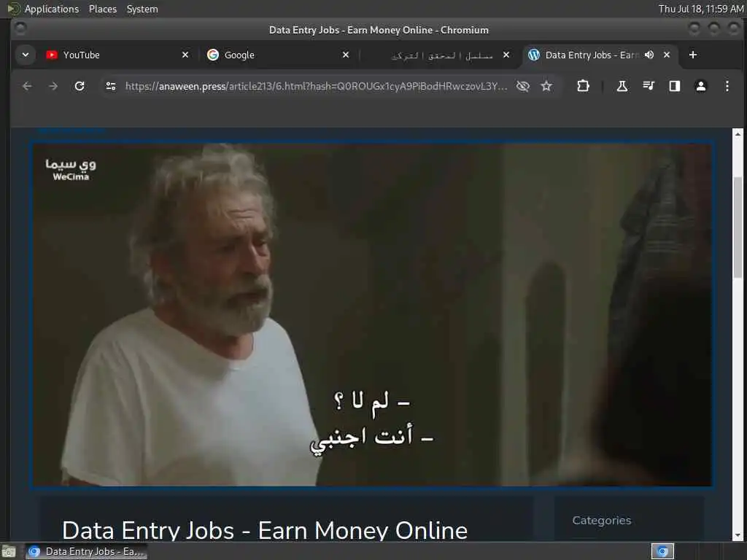Click the Categories sidebar heading
The height and width of the screenshot is (560, 747).
tap(602, 521)
